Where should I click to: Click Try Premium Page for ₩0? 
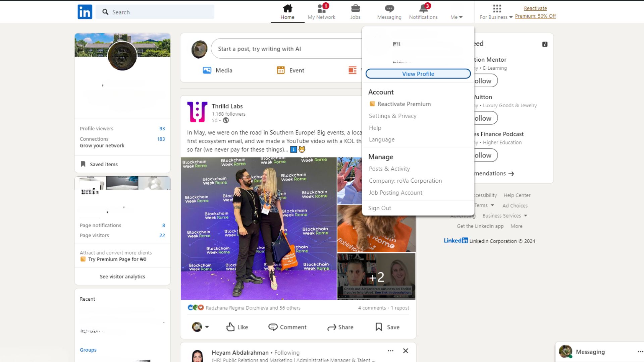point(117,259)
